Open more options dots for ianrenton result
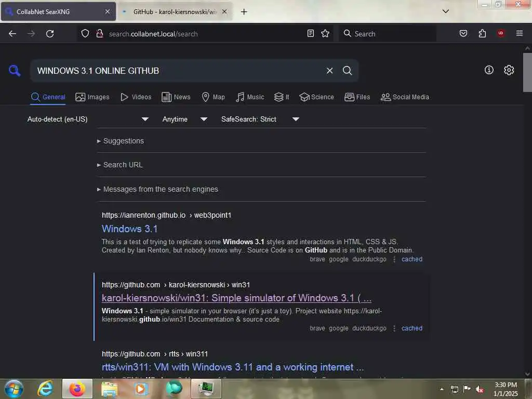Screen dimensions: 532x399 [394, 259]
